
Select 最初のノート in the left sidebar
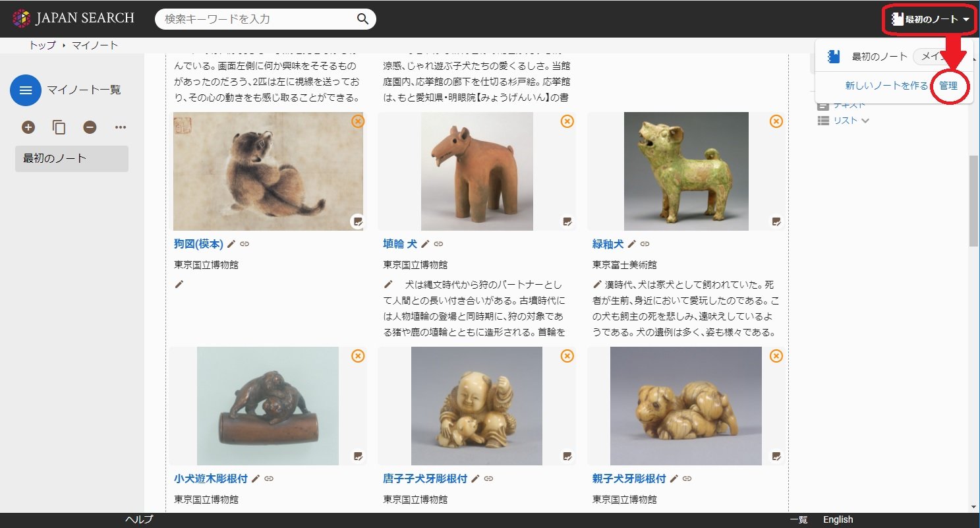click(x=71, y=158)
